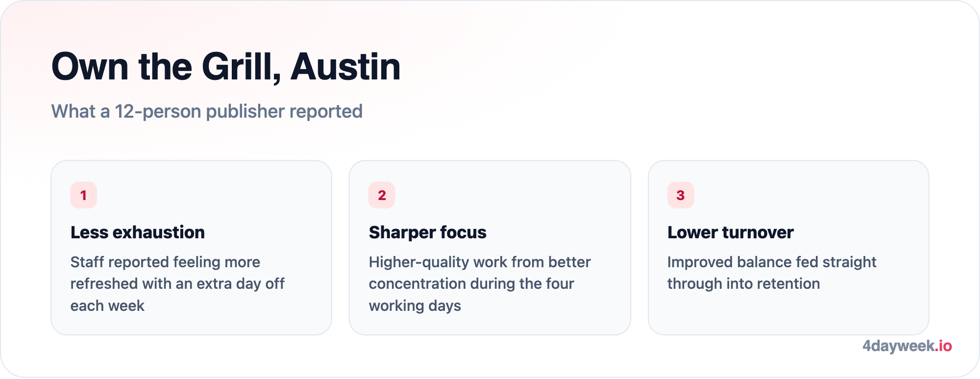Click 'through into retention' in third card

(743, 283)
